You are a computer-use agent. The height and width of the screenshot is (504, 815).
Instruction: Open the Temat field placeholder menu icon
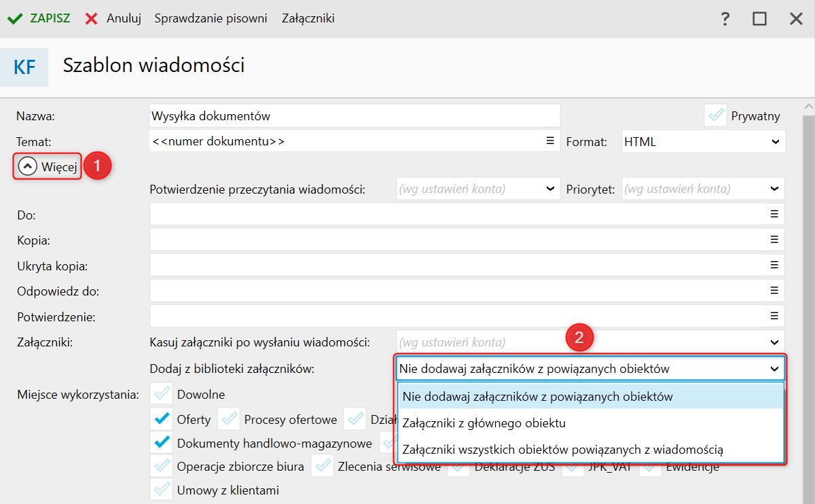(x=550, y=141)
